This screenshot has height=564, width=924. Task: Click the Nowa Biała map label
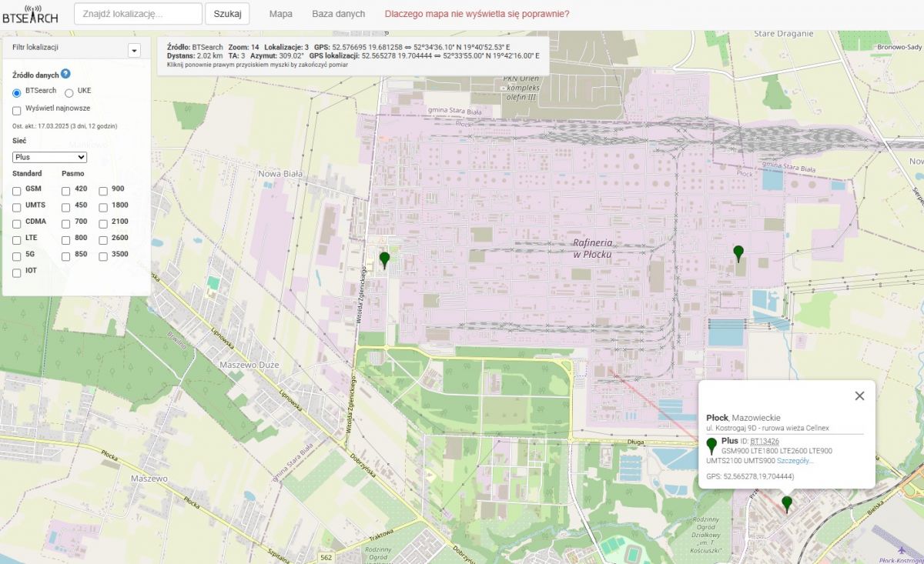pos(280,173)
